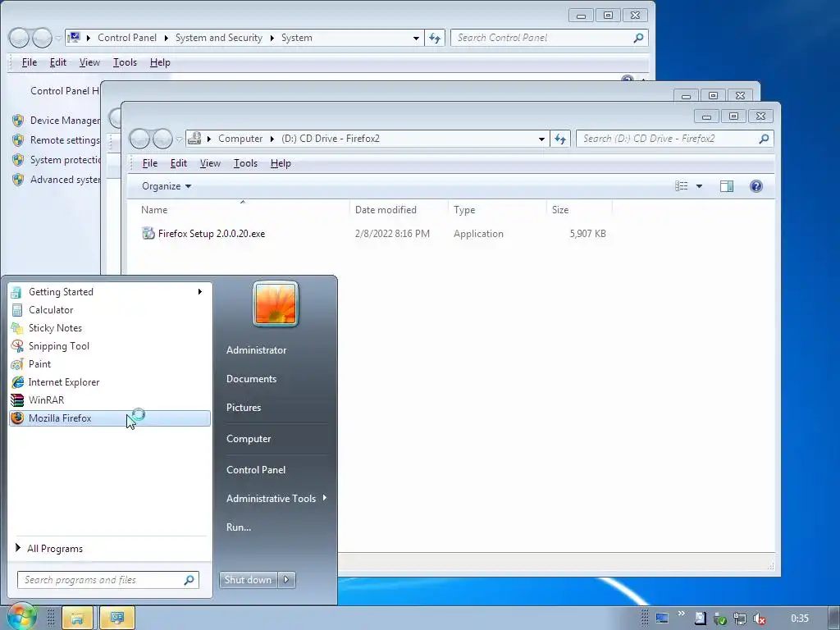Open Remote settings link in Control Panel
The width and height of the screenshot is (840, 630).
pos(64,140)
